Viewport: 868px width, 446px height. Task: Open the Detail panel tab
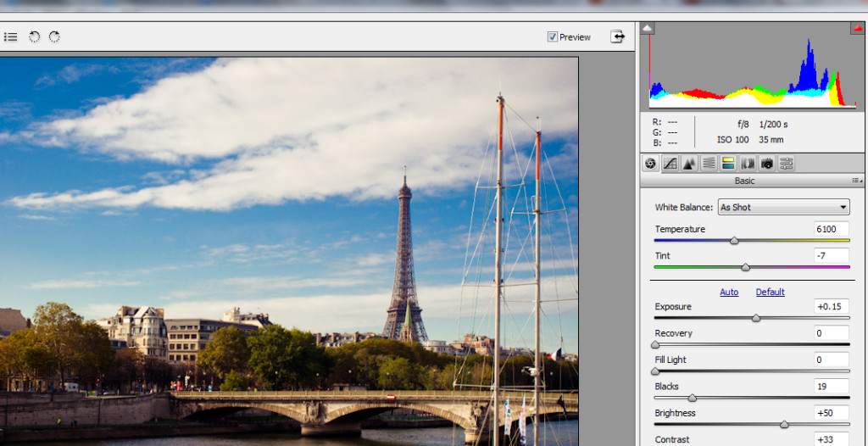(689, 164)
